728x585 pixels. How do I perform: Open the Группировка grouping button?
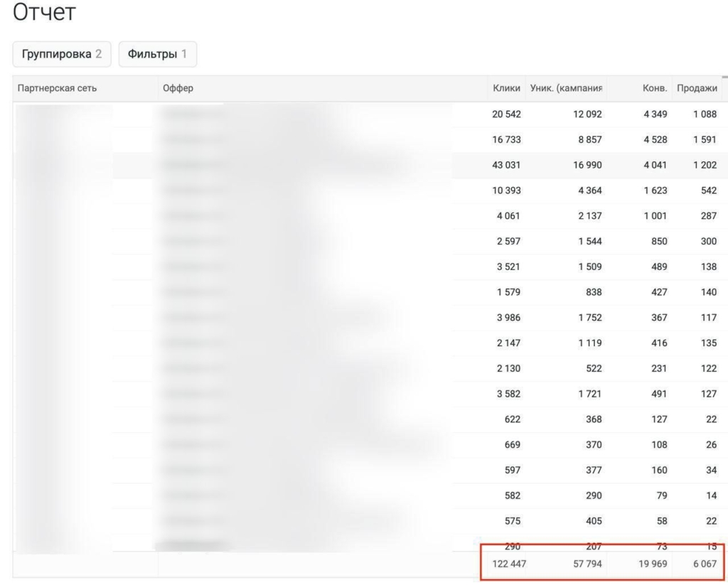[x=62, y=54]
